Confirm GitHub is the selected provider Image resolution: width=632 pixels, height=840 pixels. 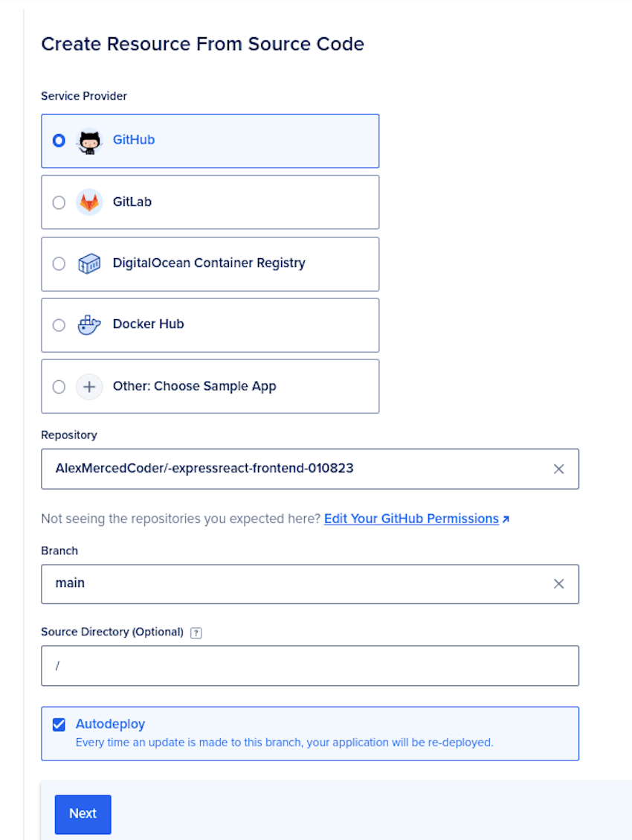click(x=59, y=141)
